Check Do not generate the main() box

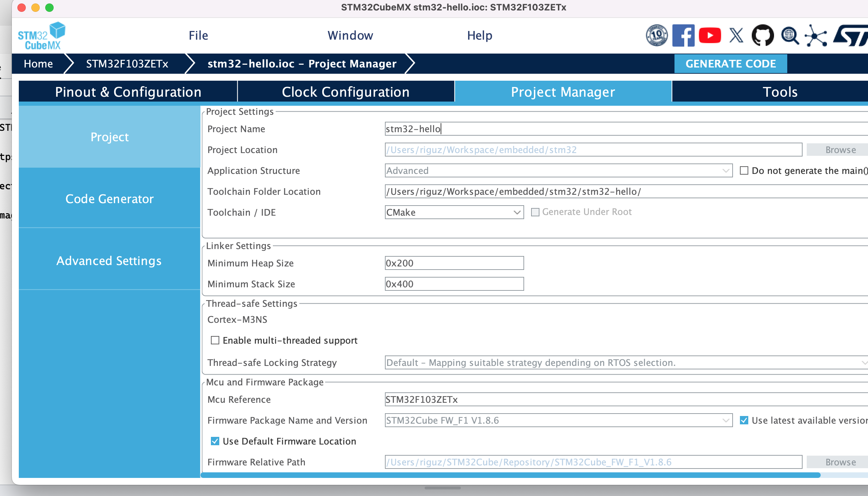pos(744,170)
